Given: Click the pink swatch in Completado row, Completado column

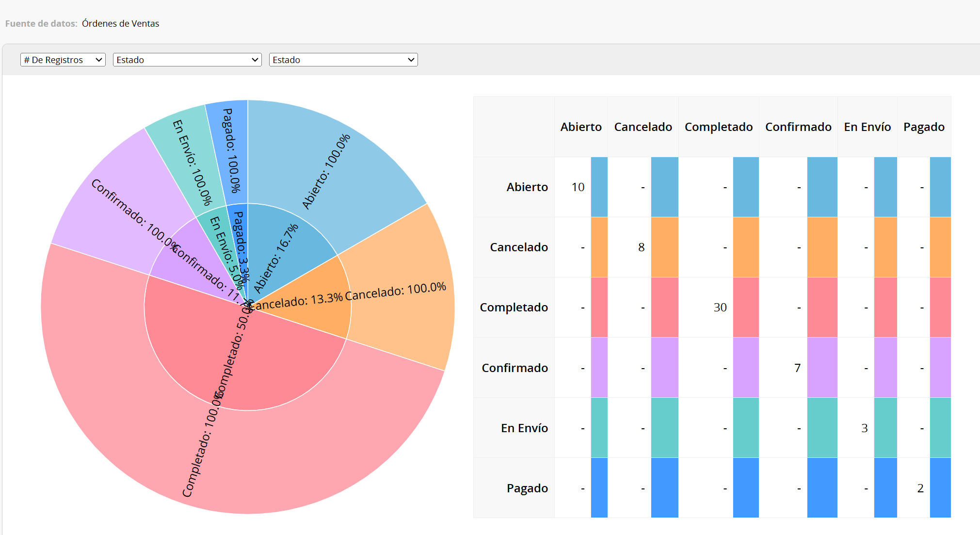Looking at the screenshot, I should (x=746, y=308).
